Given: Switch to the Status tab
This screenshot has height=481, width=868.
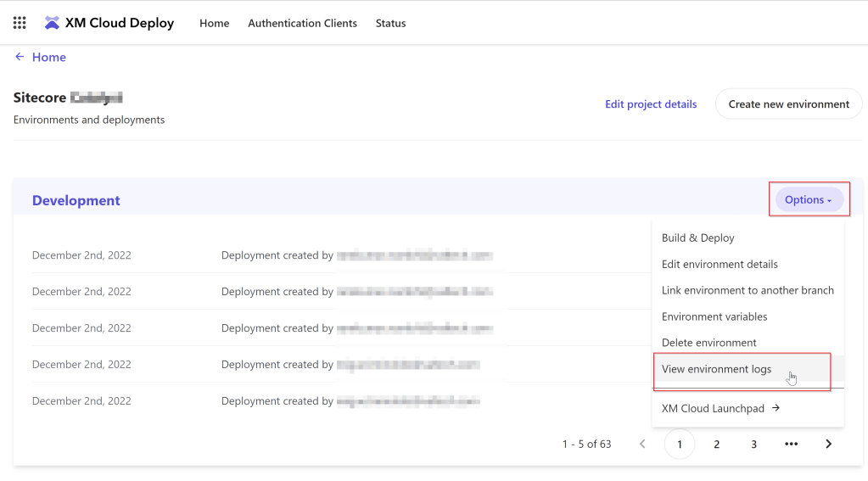Looking at the screenshot, I should coord(390,23).
